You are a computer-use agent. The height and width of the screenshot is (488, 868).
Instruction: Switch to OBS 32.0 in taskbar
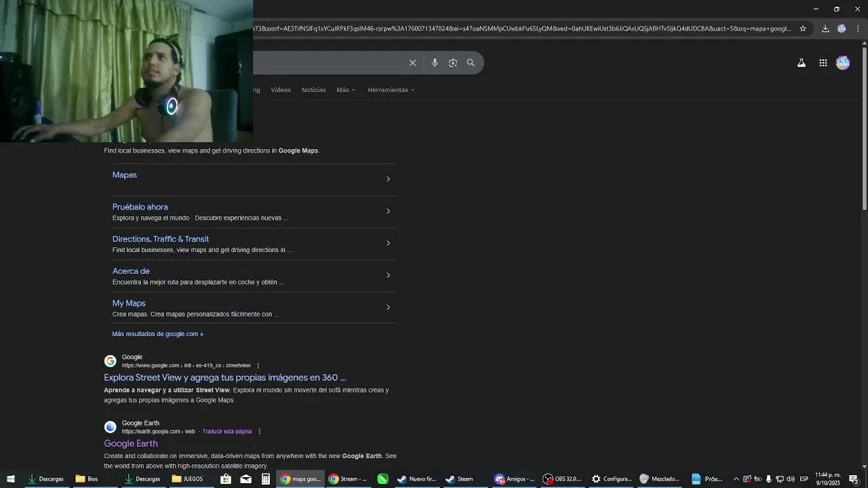point(563,479)
